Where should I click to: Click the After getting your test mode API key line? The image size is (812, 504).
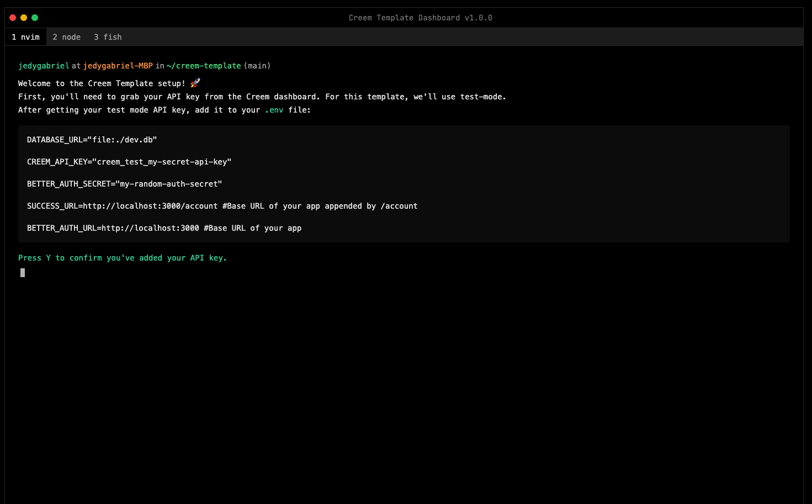(164, 110)
